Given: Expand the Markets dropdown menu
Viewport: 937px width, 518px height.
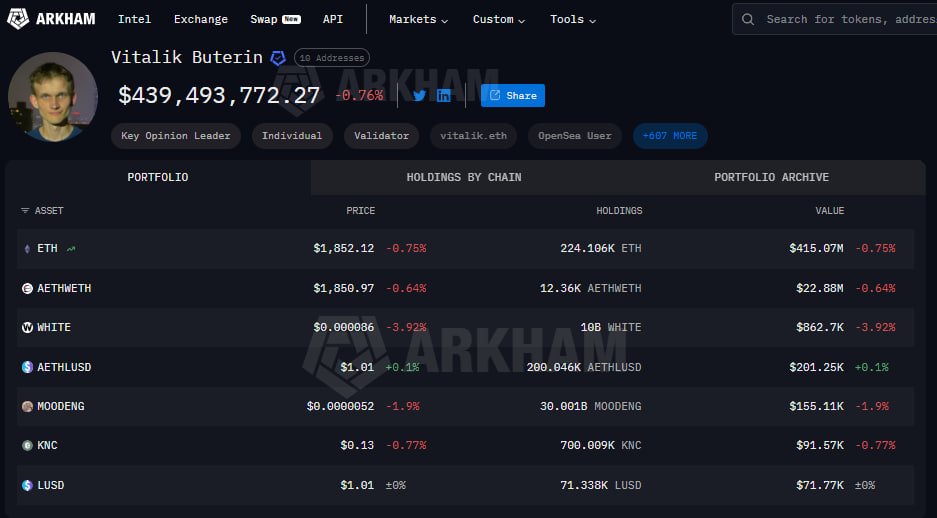Looking at the screenshot, I should click(x=418, y=19).
